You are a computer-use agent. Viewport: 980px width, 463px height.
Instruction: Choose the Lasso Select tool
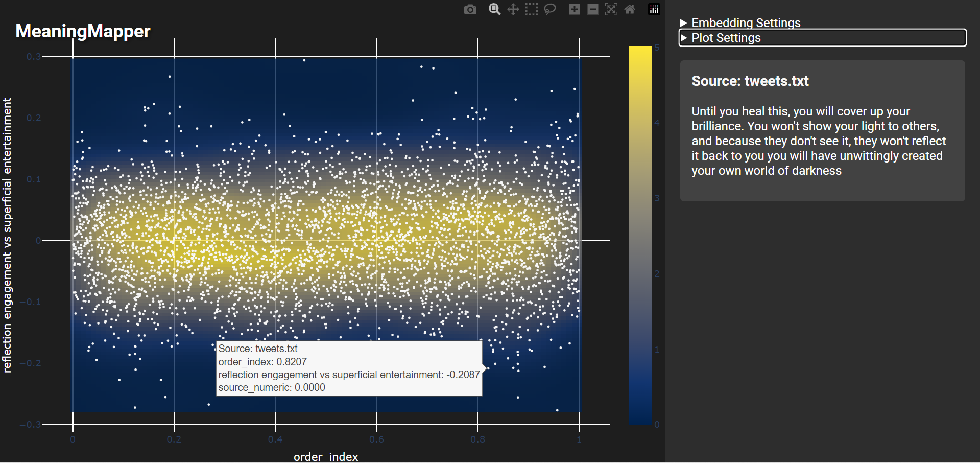tap(550, 9)
